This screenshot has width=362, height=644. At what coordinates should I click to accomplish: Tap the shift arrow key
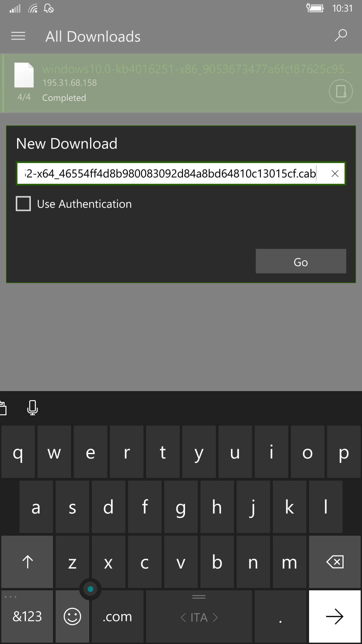click(27, 562)
